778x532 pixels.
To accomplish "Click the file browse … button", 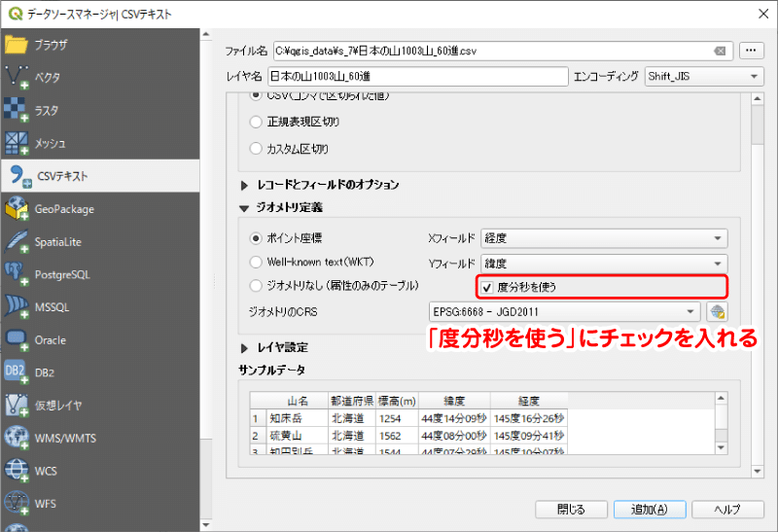I will [751, 51].
